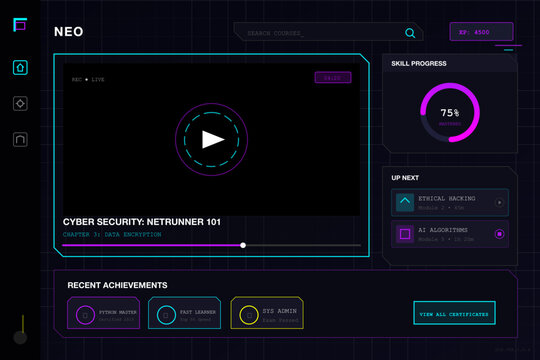Click the Fast Learner achievement label
Viewport: 540px width, 360px height.
click(198, 312)
